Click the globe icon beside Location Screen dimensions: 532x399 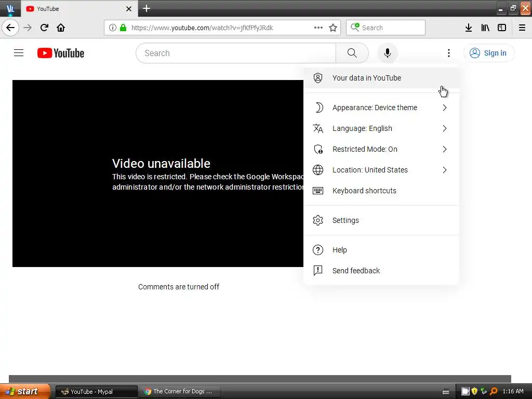point(318,170)
